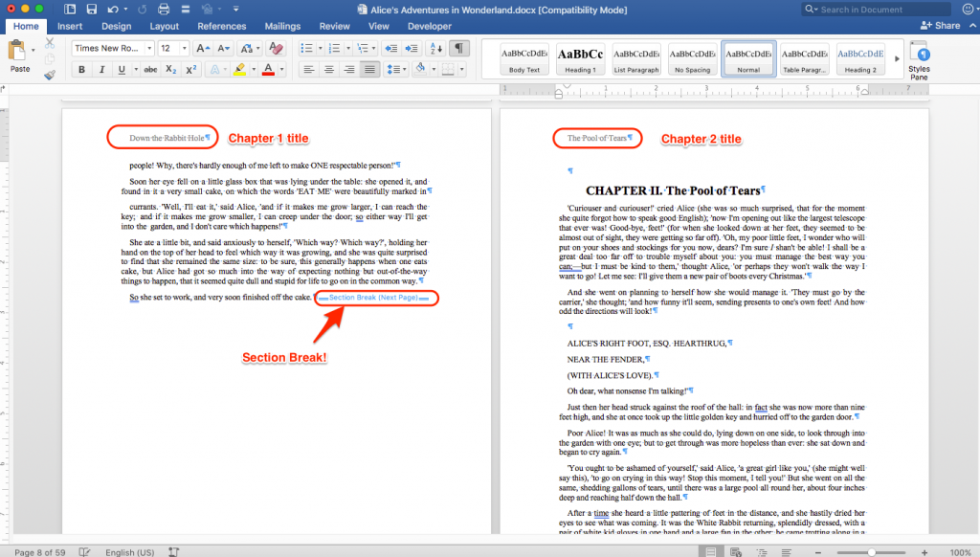Click the spelling check icon in status bar
Viewport: 980px width, 557px height.
[84, 552]
